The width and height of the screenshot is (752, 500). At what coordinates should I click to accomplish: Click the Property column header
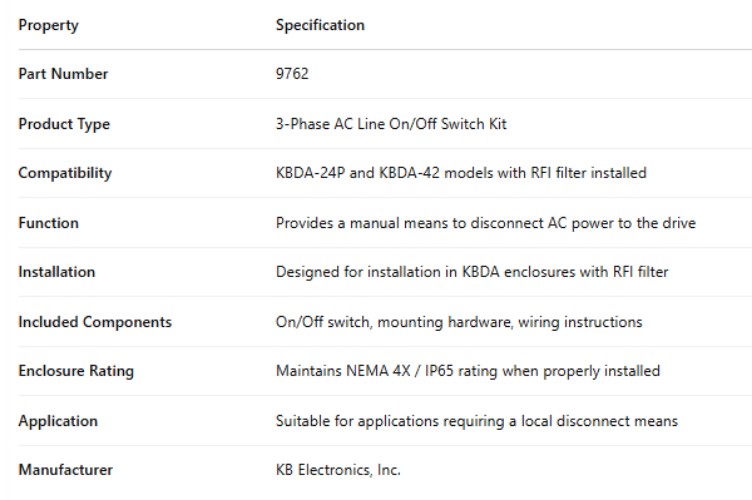click(48, 25)
